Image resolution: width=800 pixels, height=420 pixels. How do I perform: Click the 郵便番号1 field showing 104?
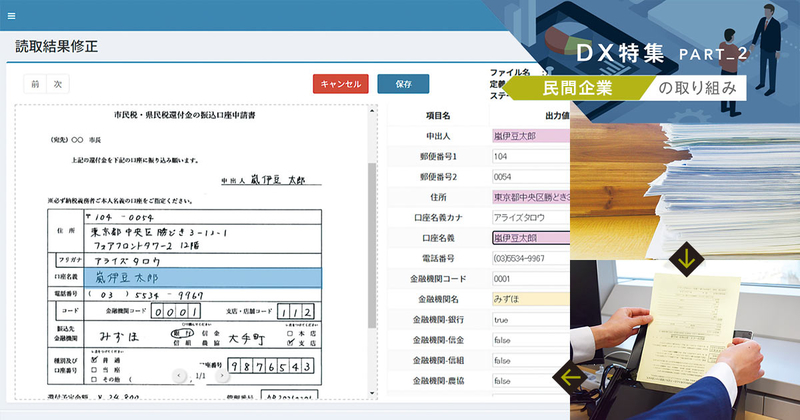531,157
